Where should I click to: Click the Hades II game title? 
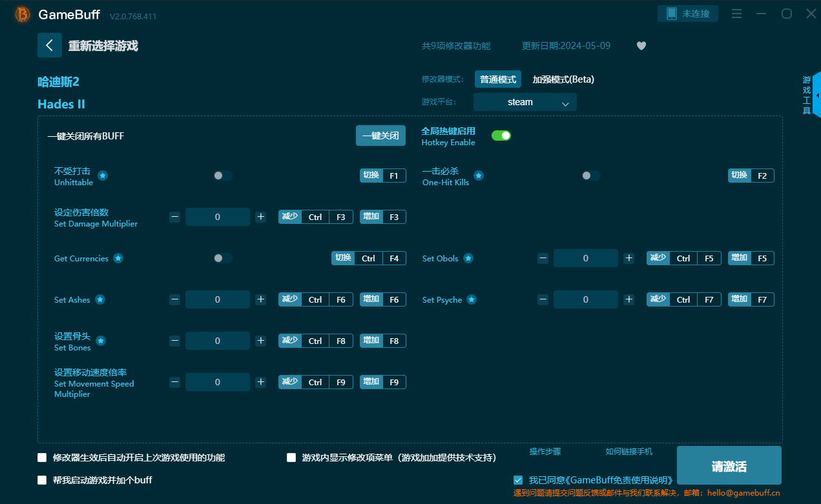pos(61,104)
